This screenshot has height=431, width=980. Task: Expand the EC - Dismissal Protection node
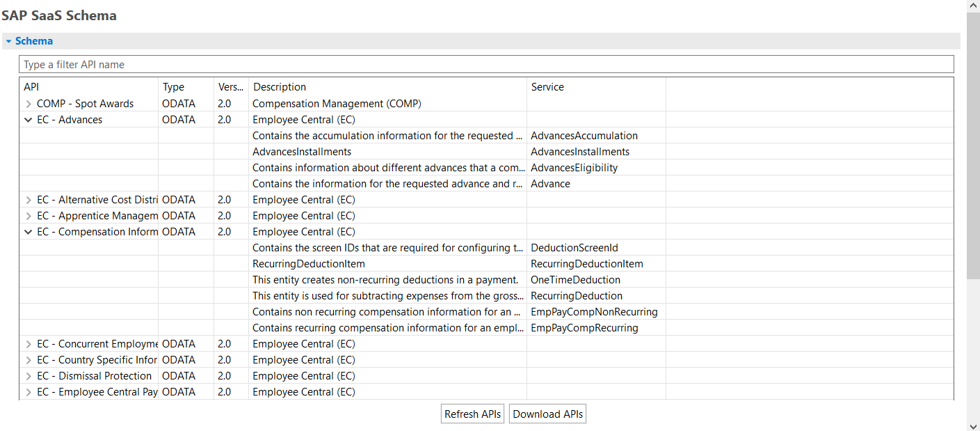click(x=29, y=376)
